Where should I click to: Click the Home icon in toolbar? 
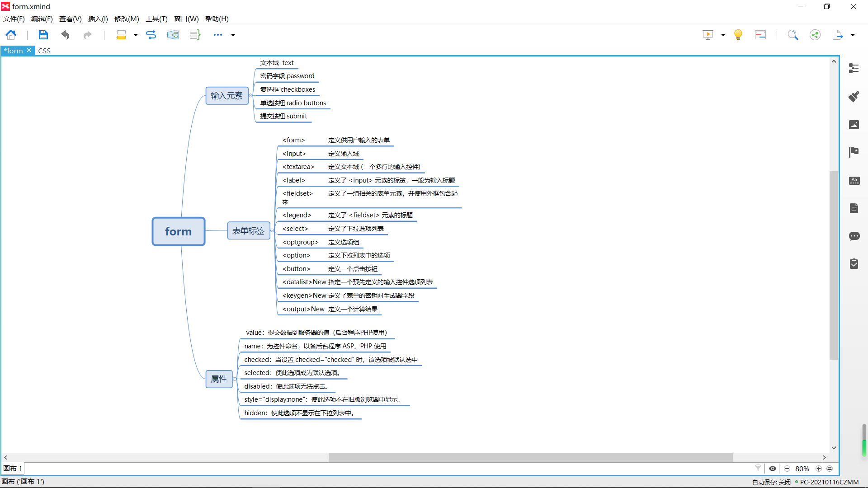coord(11,35)
